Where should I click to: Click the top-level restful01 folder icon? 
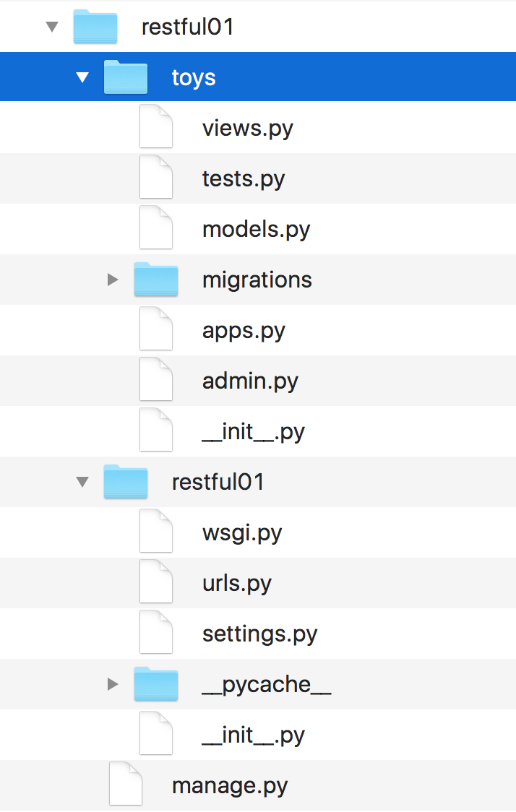pyautogui.click(x=95, y=26)
